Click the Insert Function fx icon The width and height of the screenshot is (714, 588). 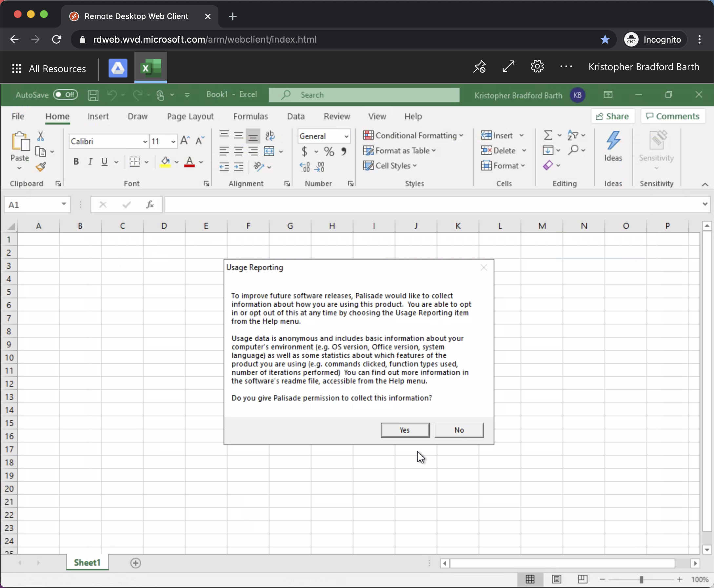[x=150, y=205]
